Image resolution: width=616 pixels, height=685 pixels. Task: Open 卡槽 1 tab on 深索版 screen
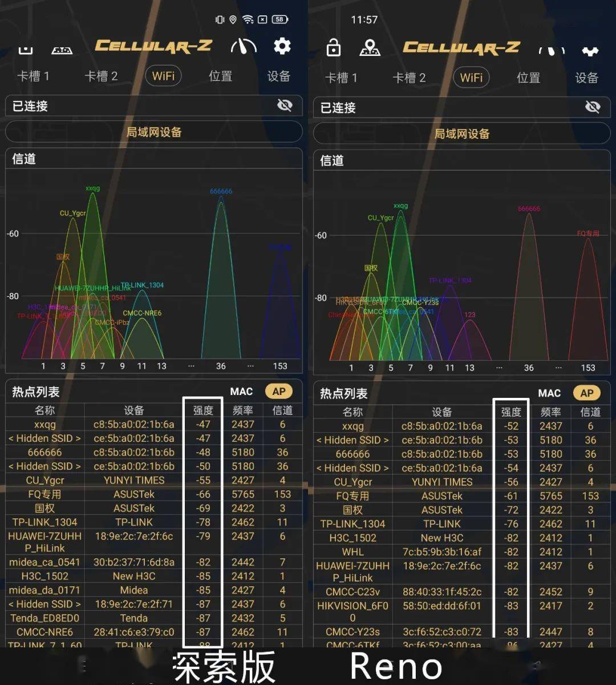click(33, 76)
